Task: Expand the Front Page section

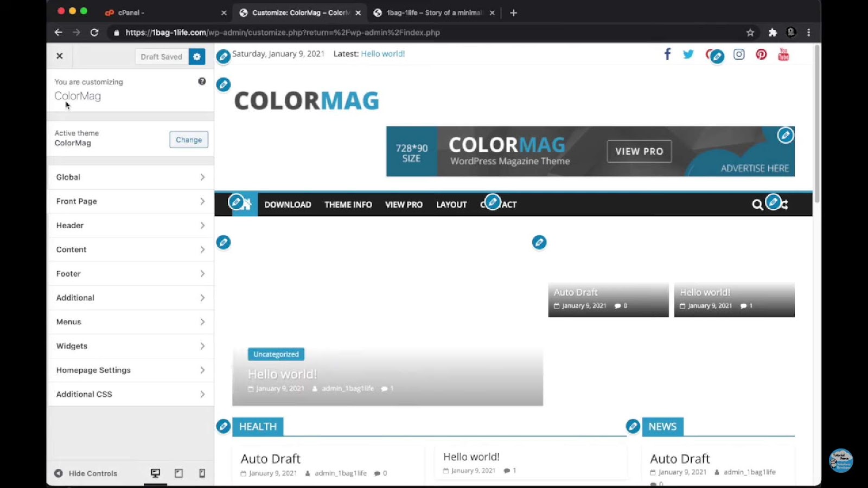Action: (131, 201)
